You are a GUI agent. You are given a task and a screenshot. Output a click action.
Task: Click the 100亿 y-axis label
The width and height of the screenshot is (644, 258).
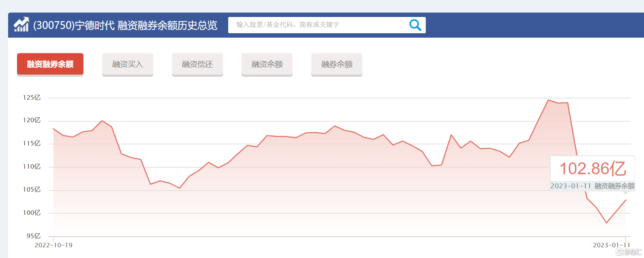click(32, 213)
